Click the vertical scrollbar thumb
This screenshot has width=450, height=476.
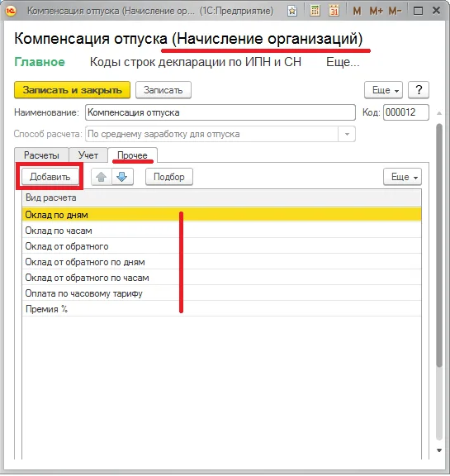click(x=439, y=246)
